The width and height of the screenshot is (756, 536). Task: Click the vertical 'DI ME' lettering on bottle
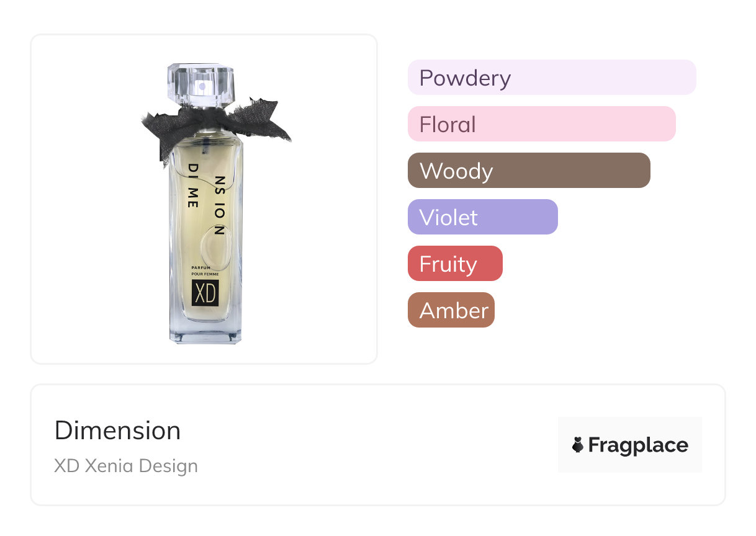[x=192, y=185]
